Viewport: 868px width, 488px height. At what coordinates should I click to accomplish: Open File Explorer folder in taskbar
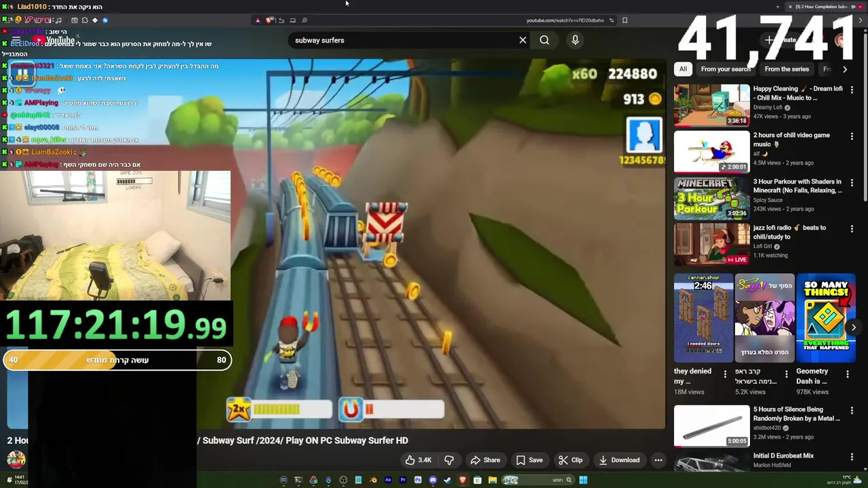[492, 480]
